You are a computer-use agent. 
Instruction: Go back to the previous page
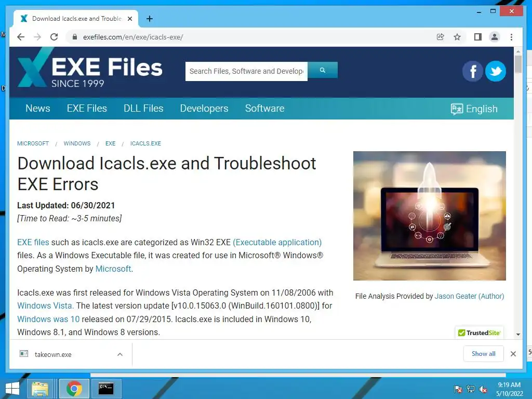(21, 37)
